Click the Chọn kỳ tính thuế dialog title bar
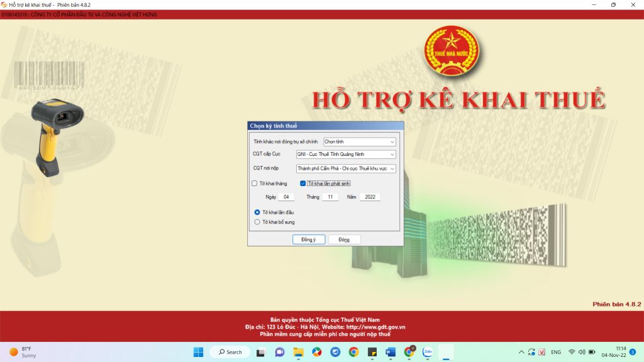The image size is (644, 362). [x=326, y=126]
